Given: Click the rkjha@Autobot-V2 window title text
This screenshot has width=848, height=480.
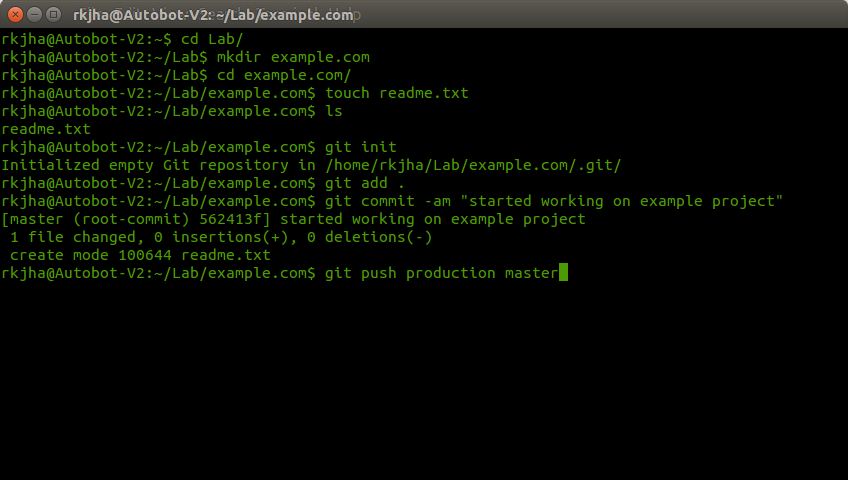Looking at the screenshot, I should [213, 15].
